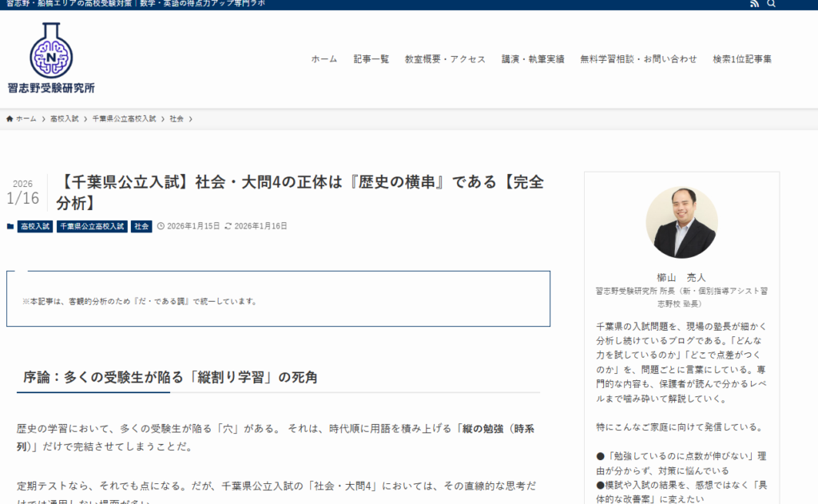Click the folder icon beside category tags
Viewport: 818px width, 504px height.
pos(10,227)
